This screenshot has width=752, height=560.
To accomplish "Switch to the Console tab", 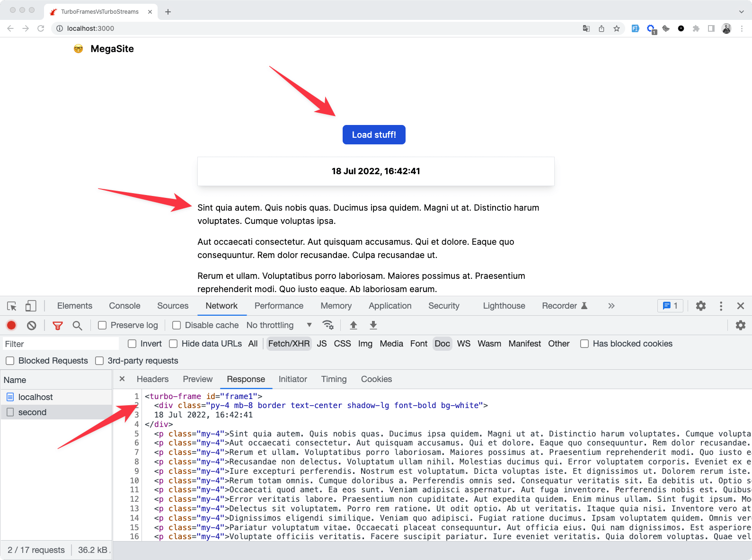I will [x=124, y=306].
